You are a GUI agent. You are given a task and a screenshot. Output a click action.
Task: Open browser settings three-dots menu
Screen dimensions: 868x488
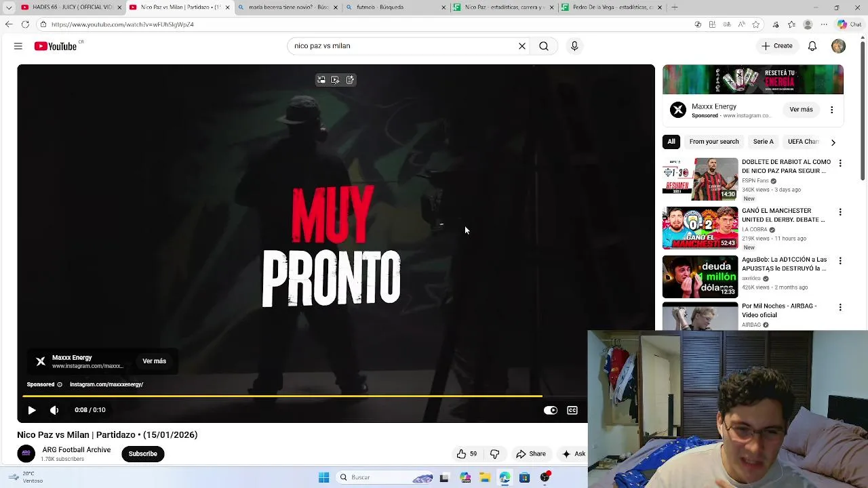[x=824, y=24]
